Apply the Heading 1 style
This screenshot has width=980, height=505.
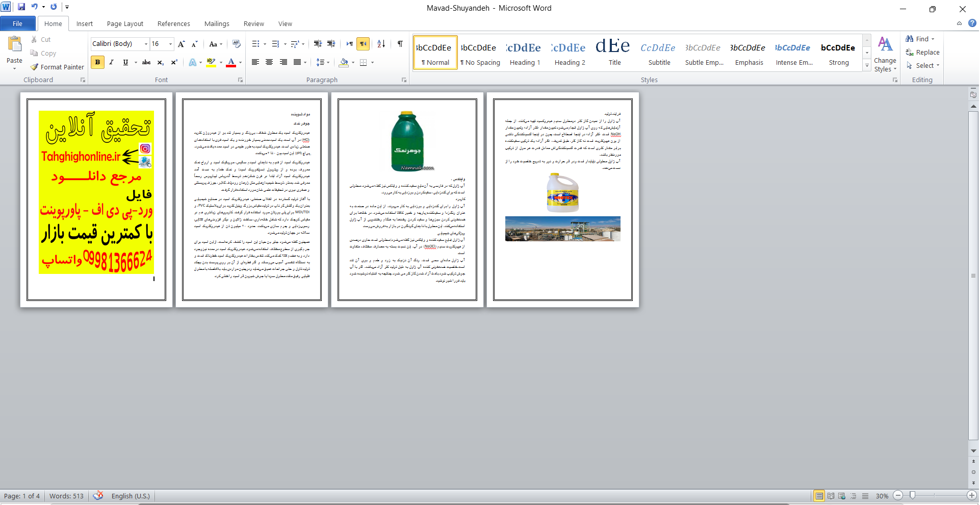click(x=525, y=53)
